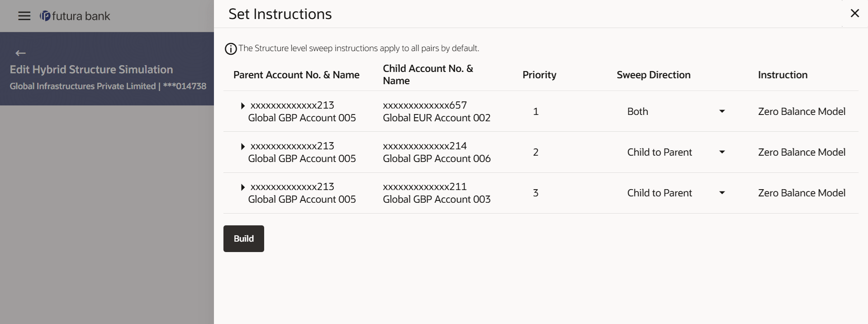Click the information icon beside sweep instructions note
This screenshot has height=324, width=868.
[231, 49]
